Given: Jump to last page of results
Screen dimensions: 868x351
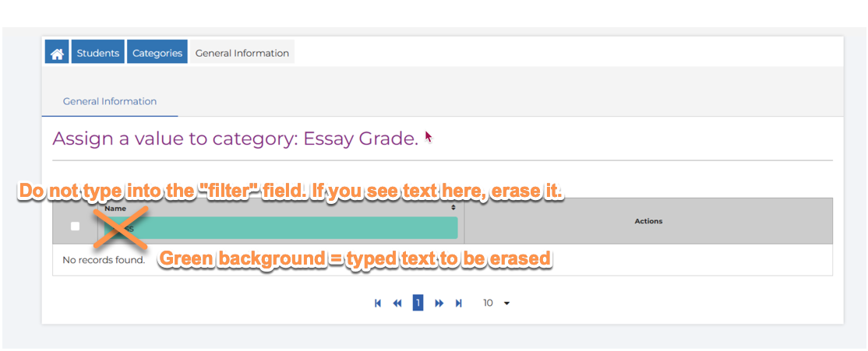Looking at the screenshot, I should (x=458, y=303).
